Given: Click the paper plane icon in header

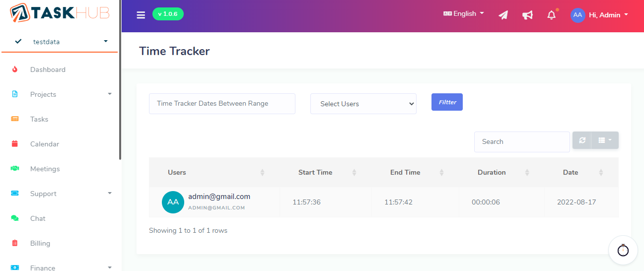Looking at the screenshot, I should [x=503, y=15].
